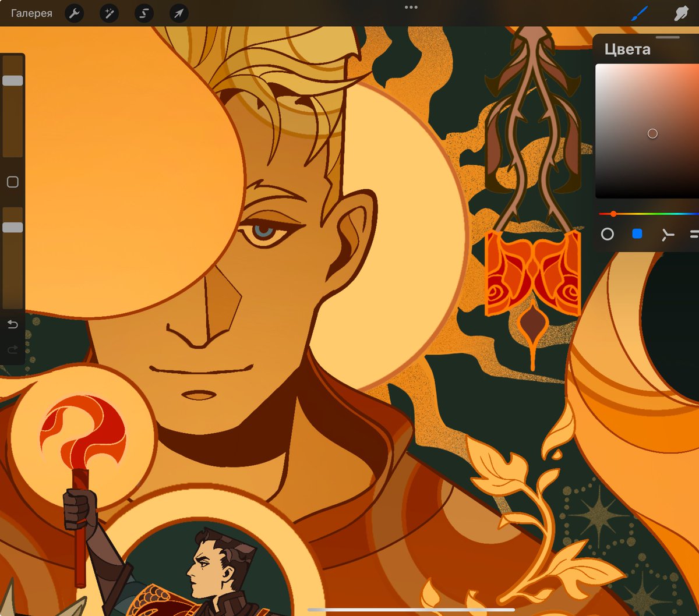Tap the square Modify button in sidebar

coord(13,182)
